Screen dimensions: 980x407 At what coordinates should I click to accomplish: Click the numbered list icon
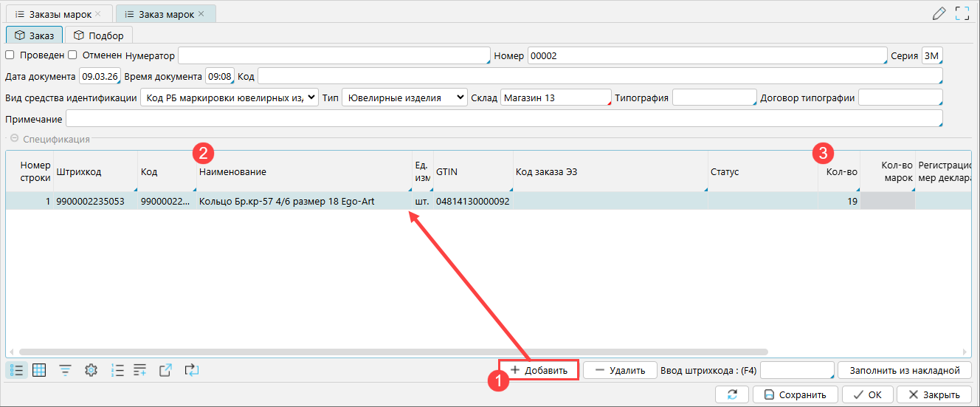click(x=117, y=371)
